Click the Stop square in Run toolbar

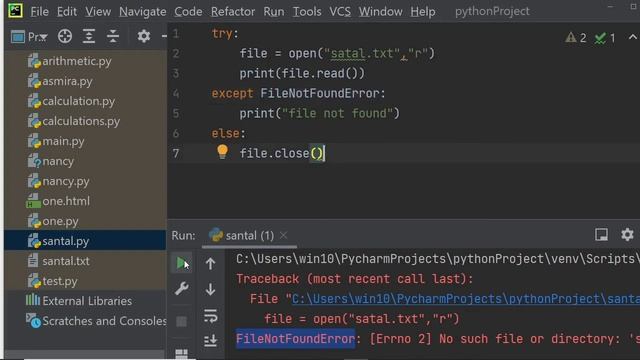click(x=182, y=322)
